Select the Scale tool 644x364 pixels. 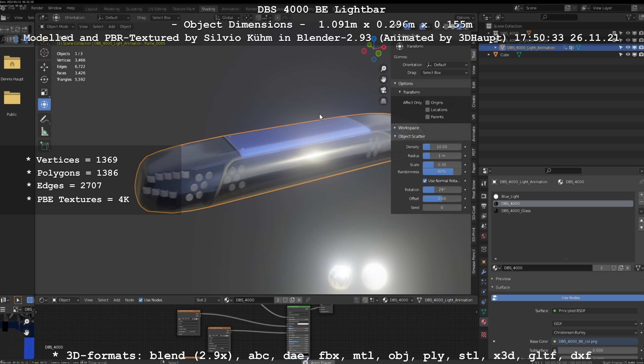click(x=44, y=92)
